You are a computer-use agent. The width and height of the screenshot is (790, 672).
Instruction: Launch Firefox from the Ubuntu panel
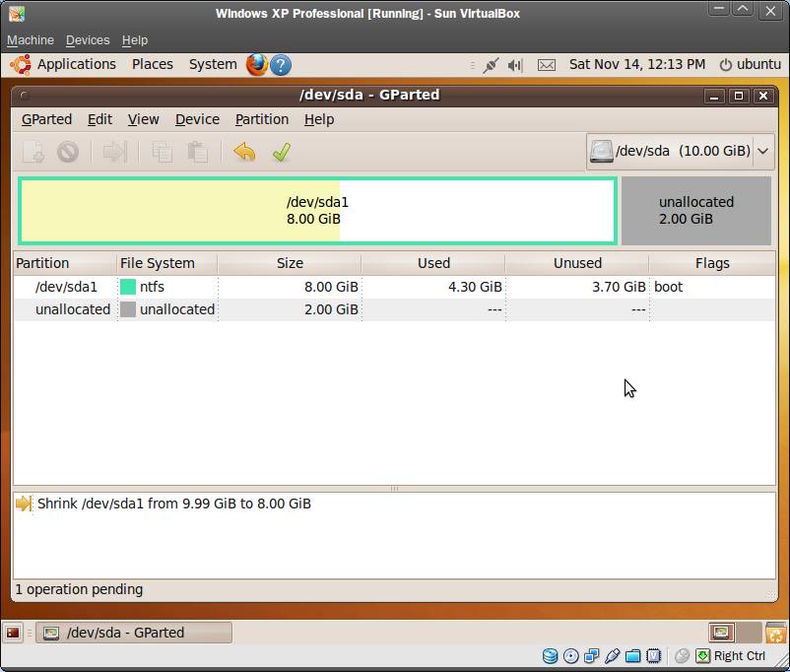(256, 64)
